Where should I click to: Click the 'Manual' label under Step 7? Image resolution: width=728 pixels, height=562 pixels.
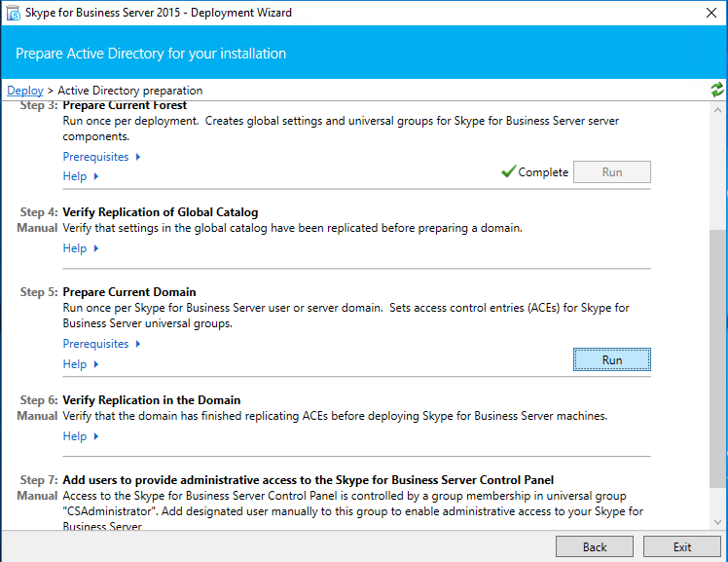click(37, 496)
